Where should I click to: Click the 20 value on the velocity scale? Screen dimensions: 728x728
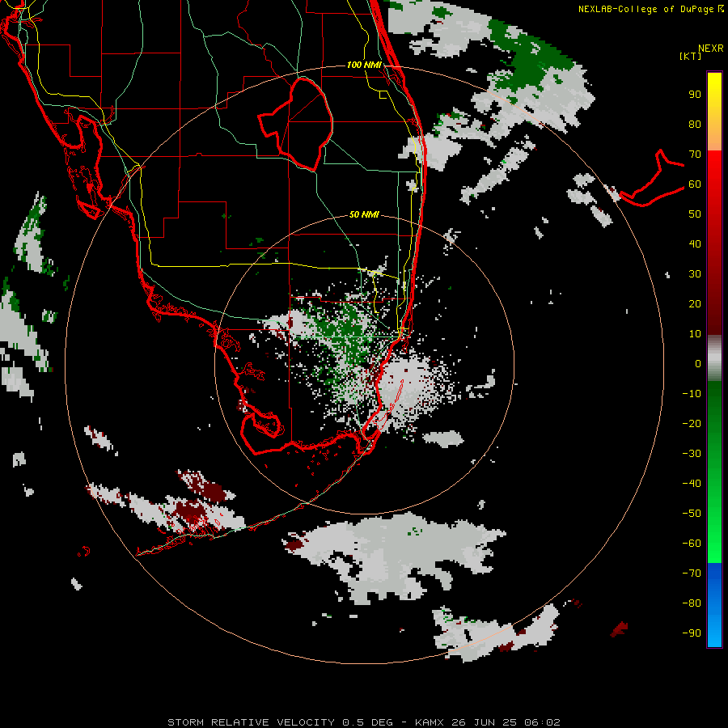coord(695,304)
